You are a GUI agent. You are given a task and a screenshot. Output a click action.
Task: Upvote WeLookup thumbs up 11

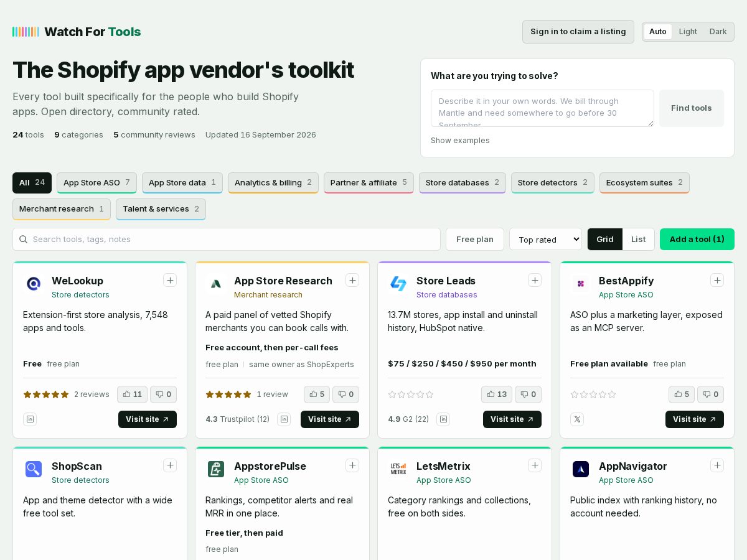coord(132,394)
